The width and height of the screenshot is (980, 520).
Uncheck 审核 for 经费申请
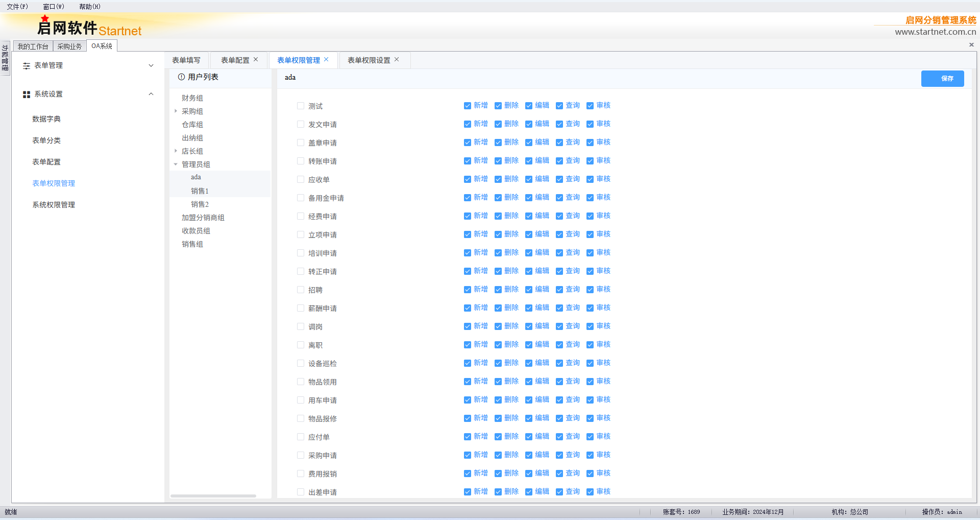click(590, 216)
